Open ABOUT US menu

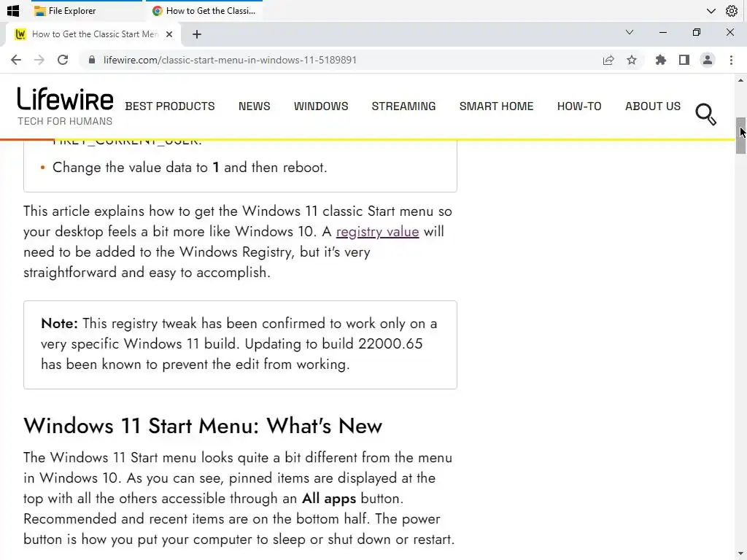[x=653, y=106]
